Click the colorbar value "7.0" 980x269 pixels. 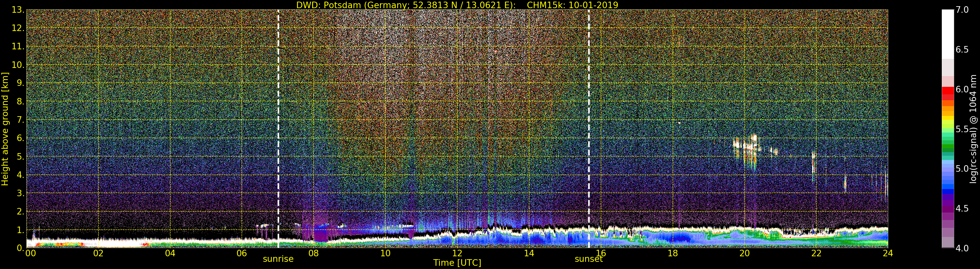pyautogui.click(x=962, y=10)
